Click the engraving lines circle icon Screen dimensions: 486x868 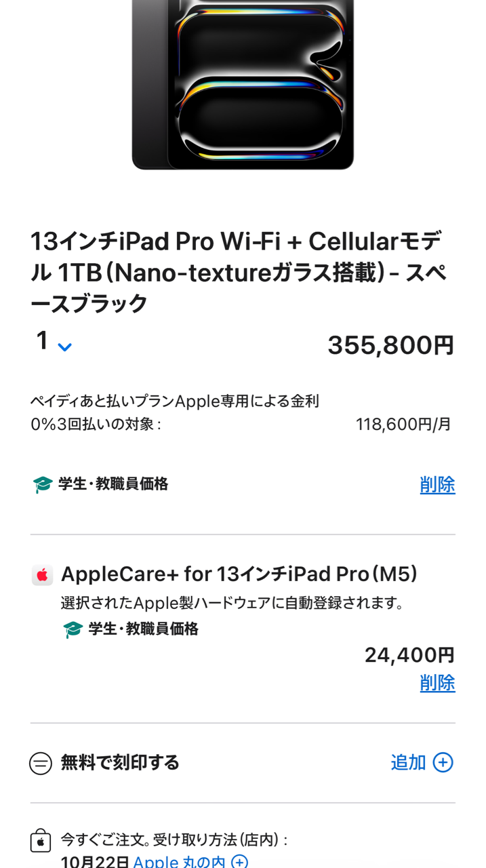click(x=41, y=764)
